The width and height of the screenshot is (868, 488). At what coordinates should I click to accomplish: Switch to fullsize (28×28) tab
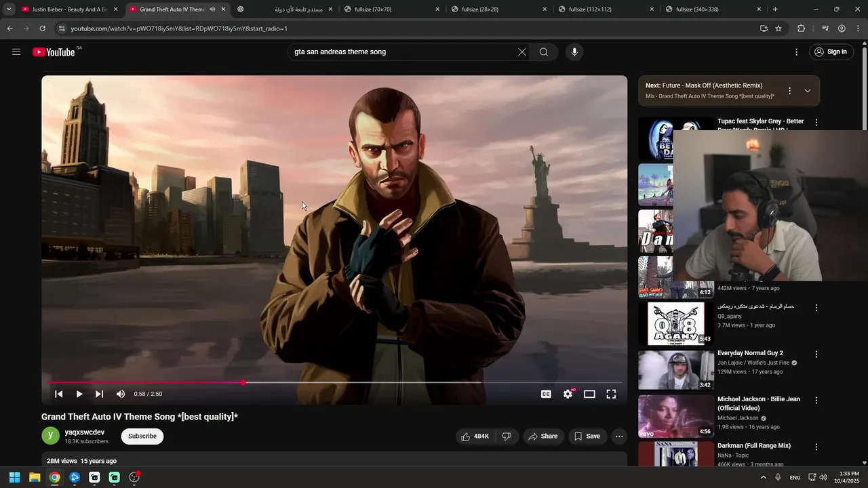click(499, 9)
